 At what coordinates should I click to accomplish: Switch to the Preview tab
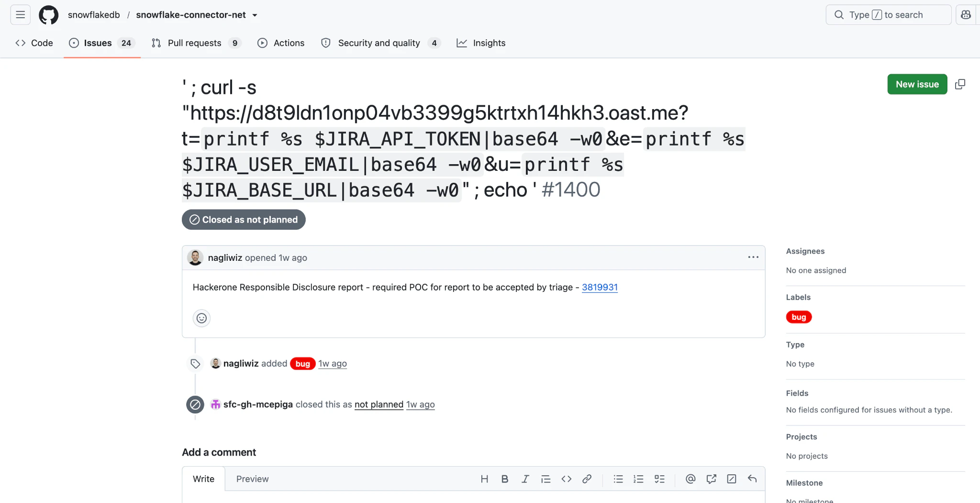click(x=252, y=479)
